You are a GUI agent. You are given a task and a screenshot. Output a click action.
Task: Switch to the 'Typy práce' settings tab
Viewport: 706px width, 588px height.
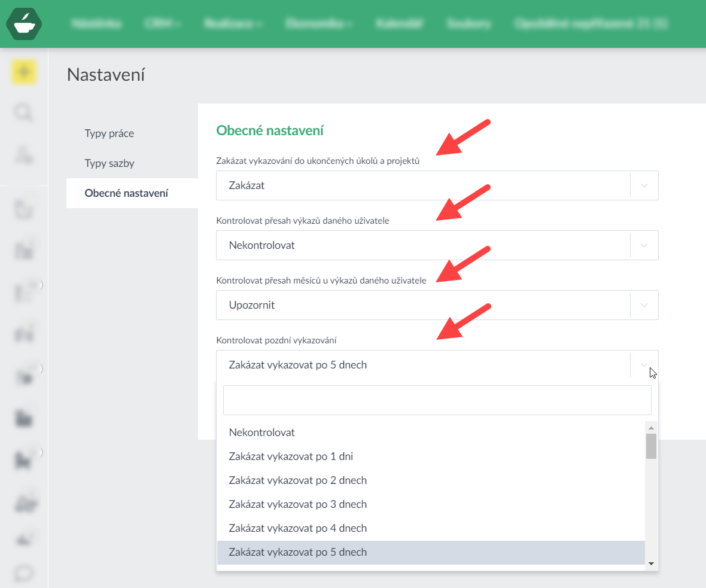pyautogui.click(x=109, y=133)
